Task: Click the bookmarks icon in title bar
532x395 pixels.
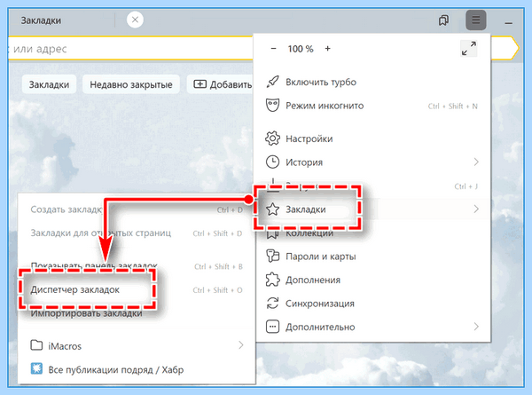Action: (x=444, y=20)
